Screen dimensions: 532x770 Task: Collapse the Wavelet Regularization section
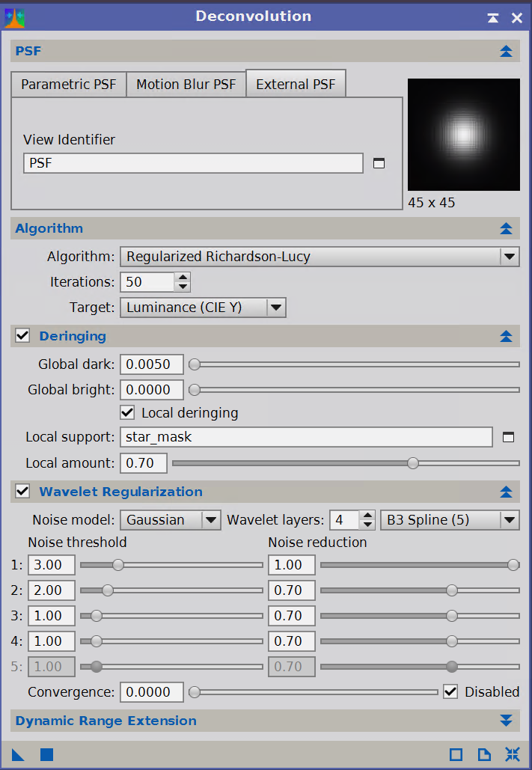click(506, 492)
